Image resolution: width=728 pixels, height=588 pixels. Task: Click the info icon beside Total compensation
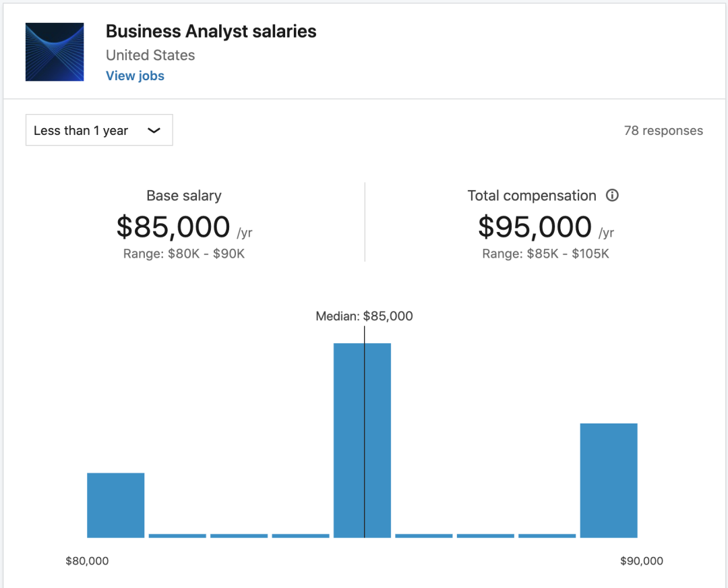tap(612, 196)
